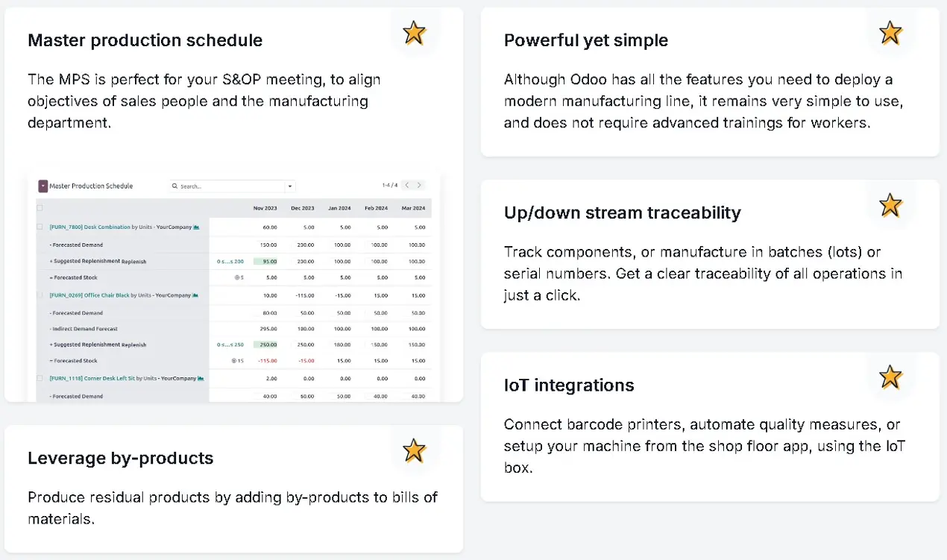947x560 pixels.
Task: Open the FURN_0269 Office Chair Black link
Action: (x=89, y=295)
